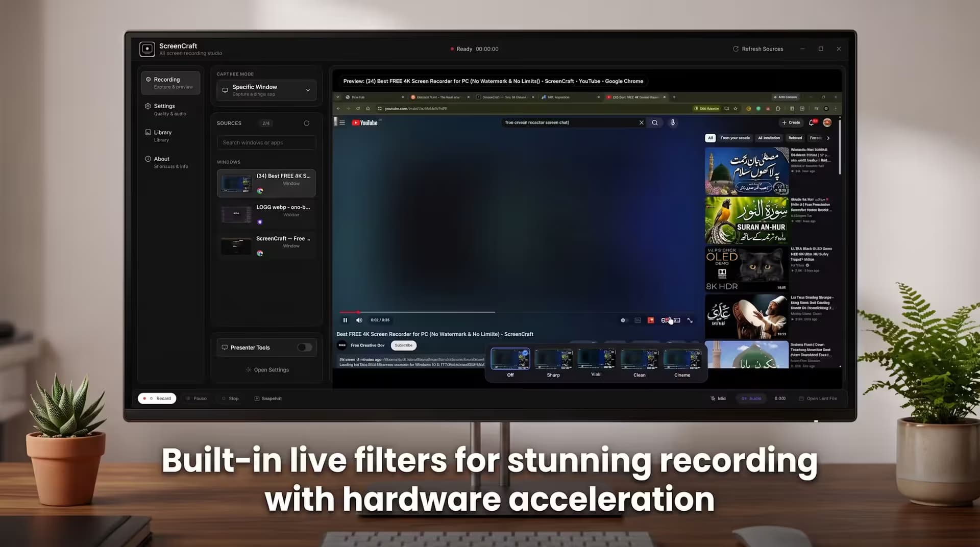Click in the 'Search windows or apps' field

click(x=266, y=142)
